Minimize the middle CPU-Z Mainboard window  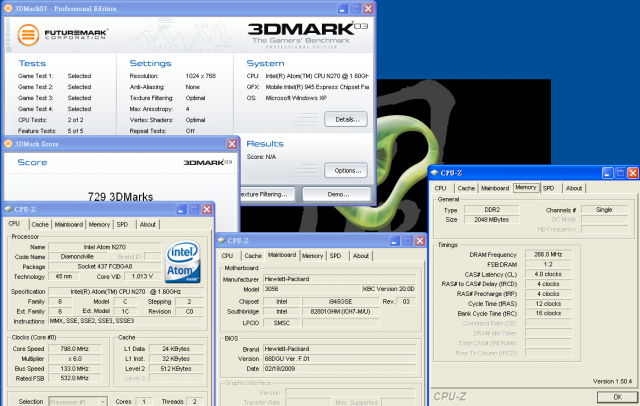pos(394,241)
